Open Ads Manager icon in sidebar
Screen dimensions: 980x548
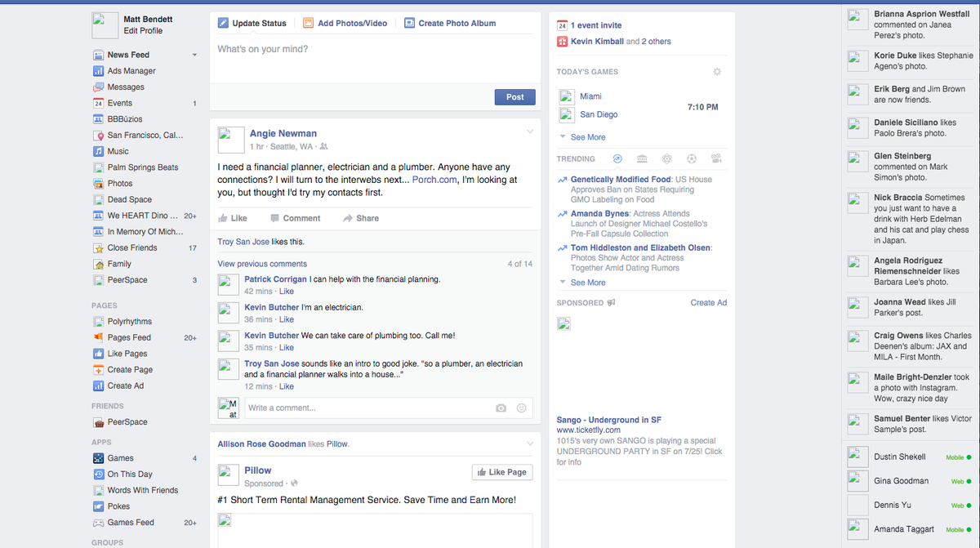[x=98, y=71]
